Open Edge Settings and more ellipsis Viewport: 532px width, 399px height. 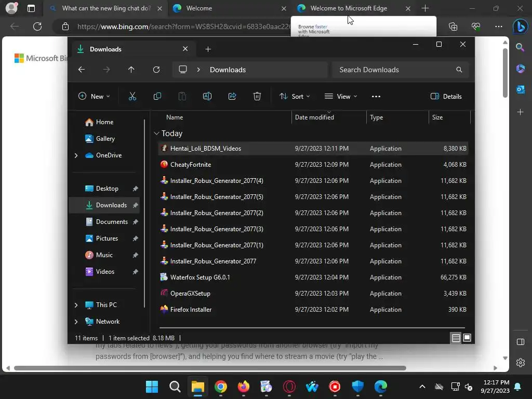498,26
